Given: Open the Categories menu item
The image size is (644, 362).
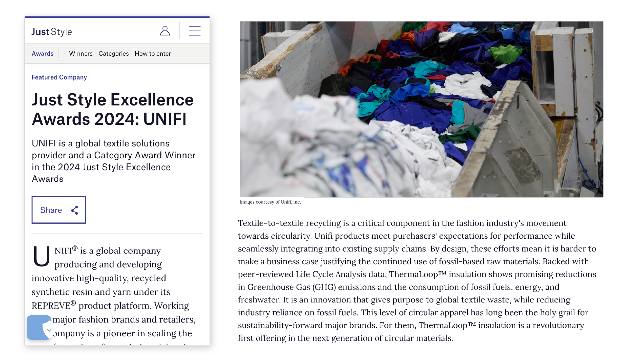Looking at the screenshot, I should coord(113,53).
